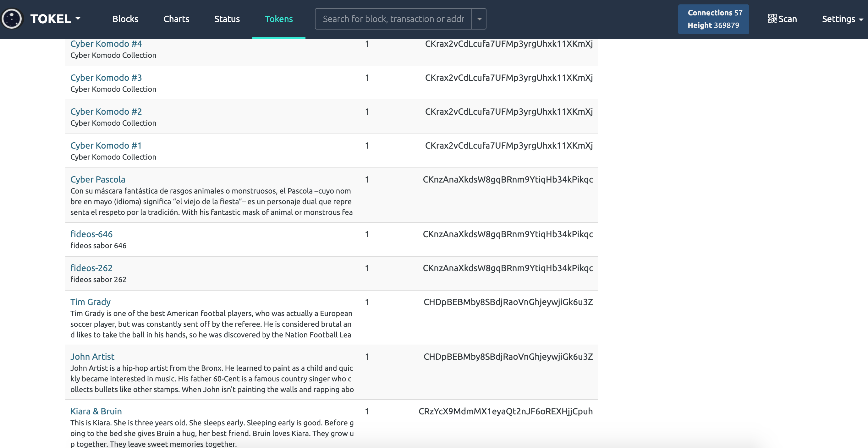This screenshot has height=448, width=868.
Task: Expand the search bar dropdown arrow
Action: point(479,19)
